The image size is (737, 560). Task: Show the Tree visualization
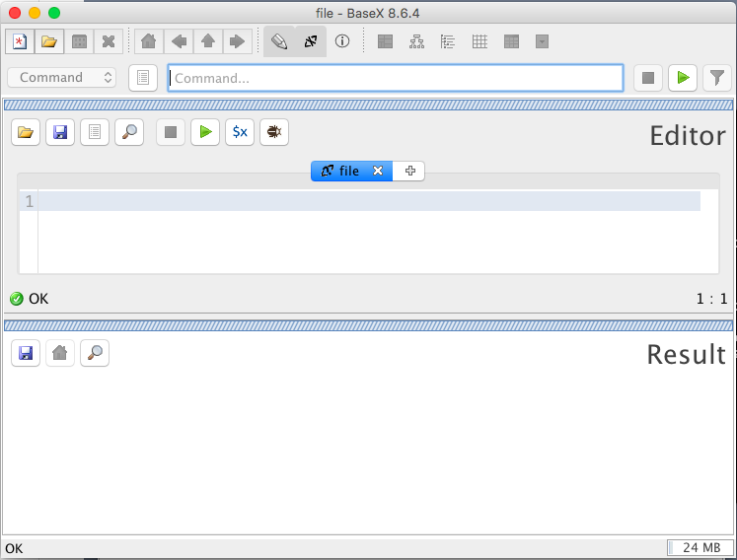pos(417,41)
